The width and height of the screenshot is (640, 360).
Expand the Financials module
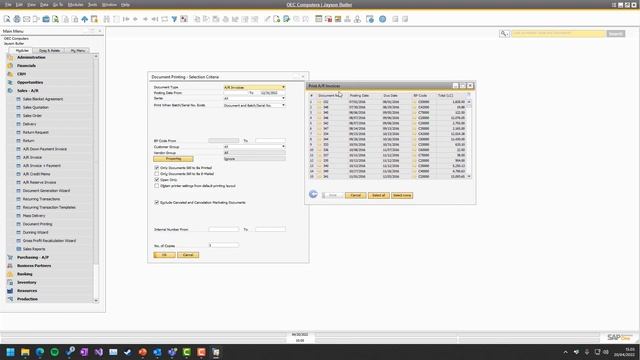(26, 66)
